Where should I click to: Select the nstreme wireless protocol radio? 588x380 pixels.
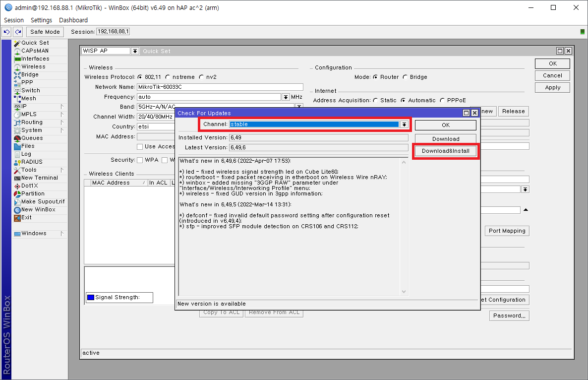point(168,77)
